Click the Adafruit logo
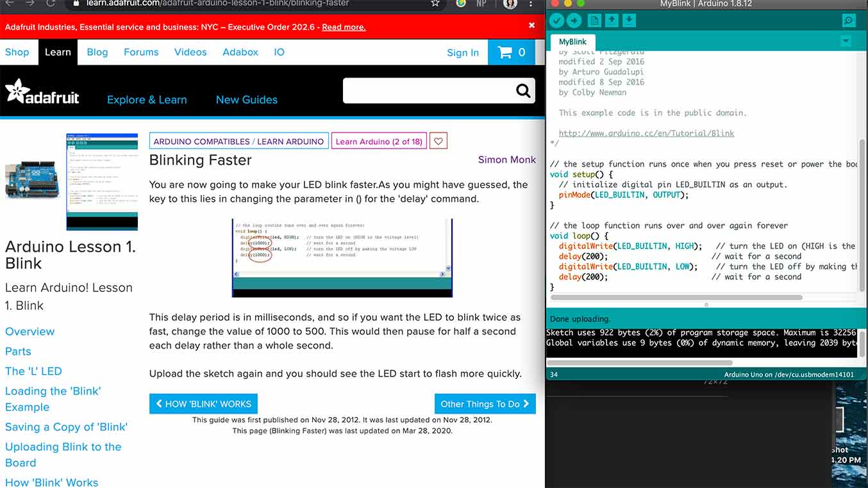Viewport: 868px width, 488px height. (42, 92)
